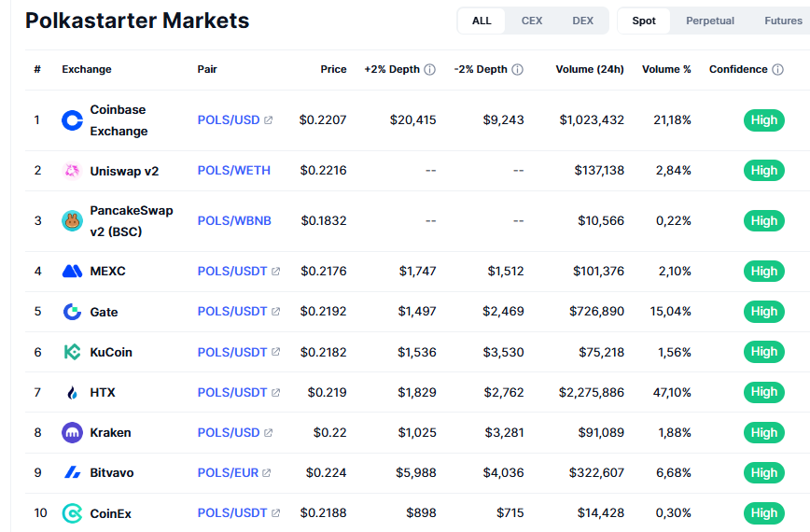Image resolution: width=810 pixels, height=532 pixels.
Task: Click the MEXC exchange logo
Action: coord(72,272)
